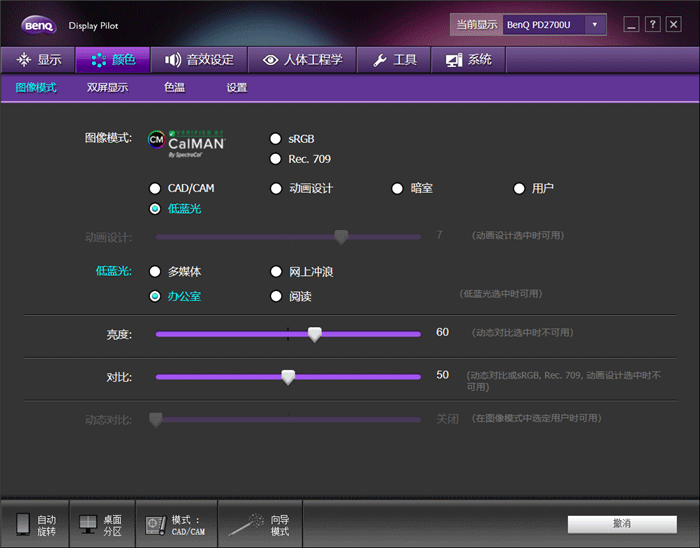Click the (低蓝光选中时可用) hint text
This screenshot has width=700, height=548.
point(501,294)
